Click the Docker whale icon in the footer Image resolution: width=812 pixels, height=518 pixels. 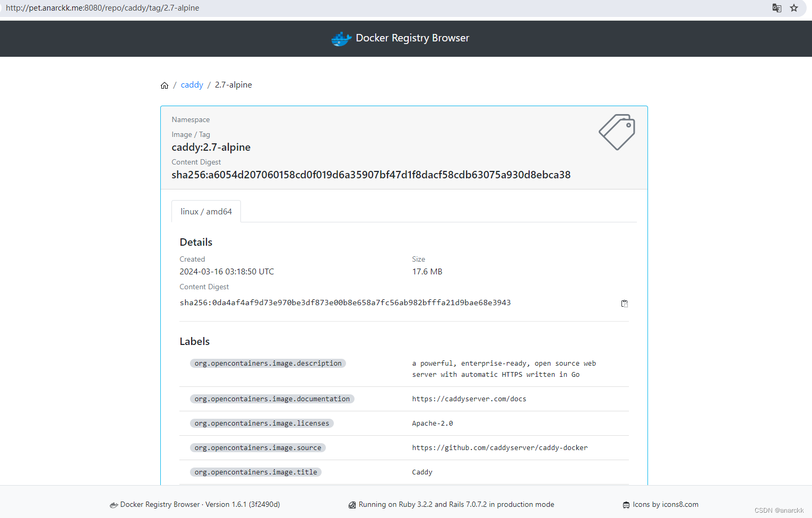(114, 505)
